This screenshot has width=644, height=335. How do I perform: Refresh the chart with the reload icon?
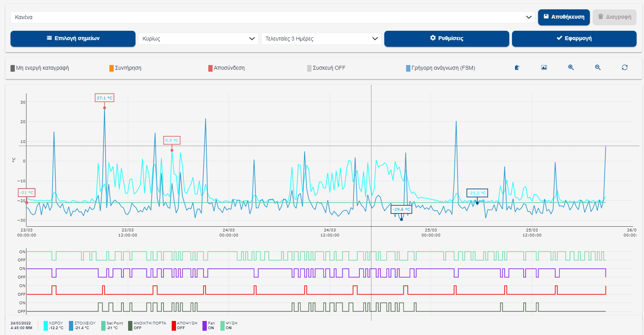625,67
